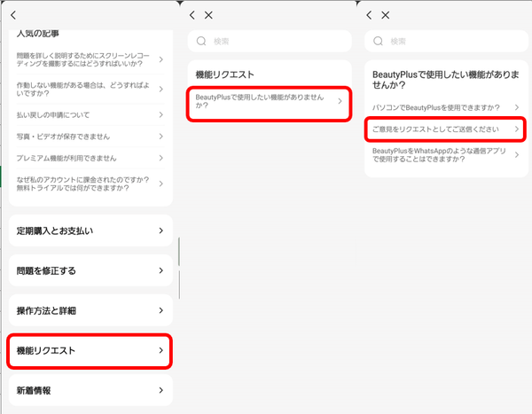Screen dimensions: 532x414
Task: Open パソコンでBeautyPlusを使用できますか row
Action: 446,107
